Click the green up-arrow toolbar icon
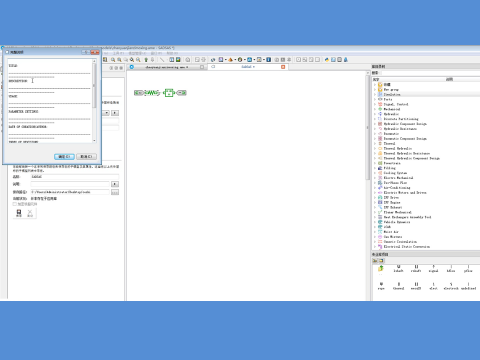This screenshot has height=360, width=480. (146, 60)
